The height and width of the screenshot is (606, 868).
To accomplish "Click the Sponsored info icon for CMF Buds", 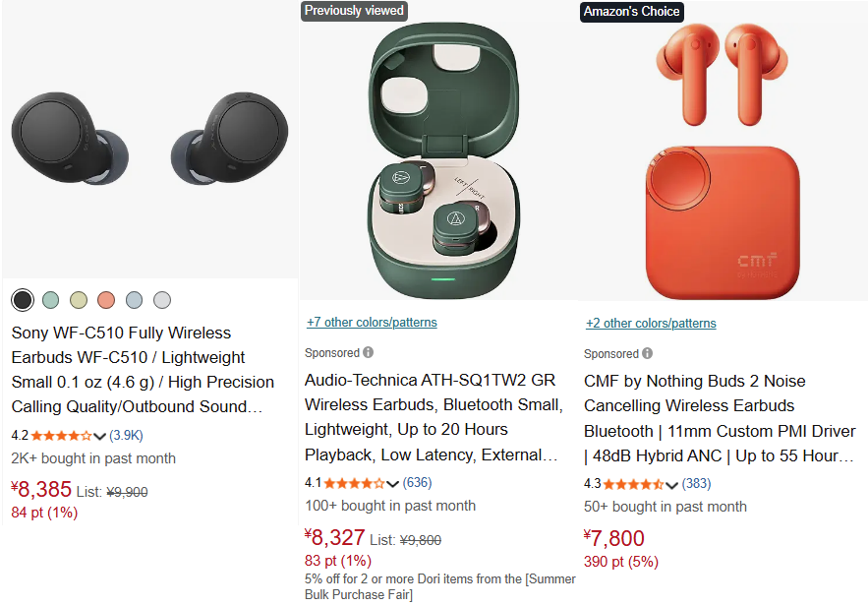I will tap(647, 353).
